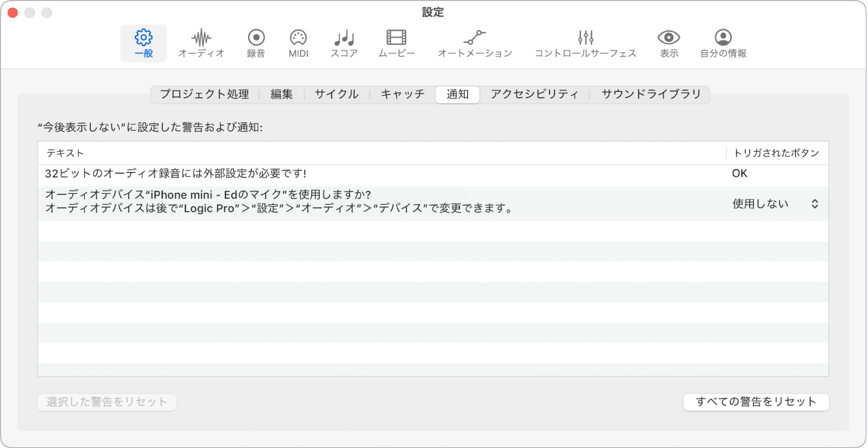Open the 自分の情報 settings pane
Screen dimensions: 868x448
pos(723,43)
